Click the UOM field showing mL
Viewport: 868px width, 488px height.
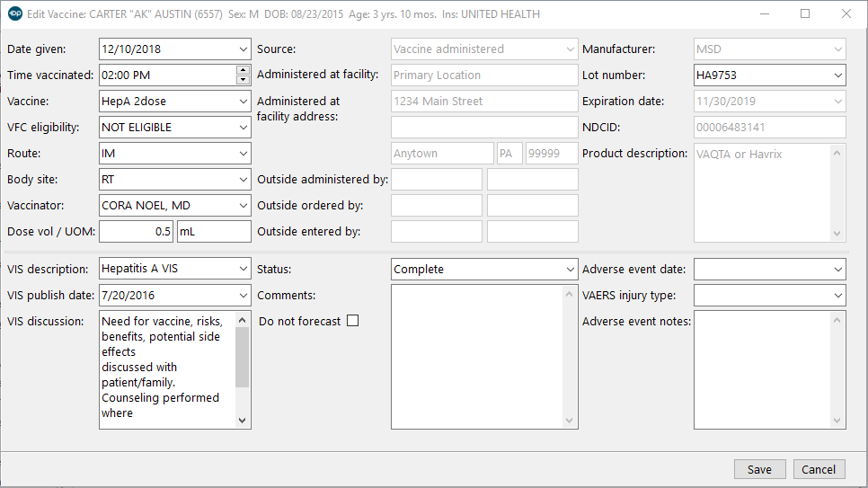[214, 232]
